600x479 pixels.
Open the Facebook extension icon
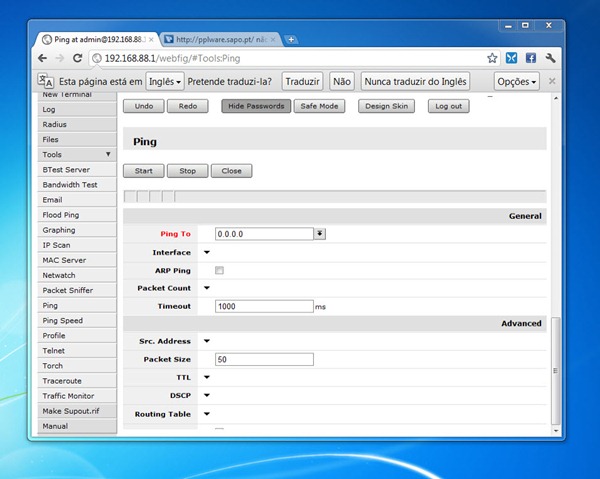pos(530,58)
